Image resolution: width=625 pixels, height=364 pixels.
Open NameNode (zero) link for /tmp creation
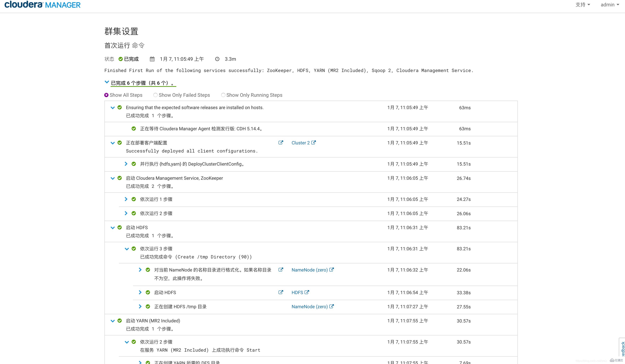tap(309, 306)
